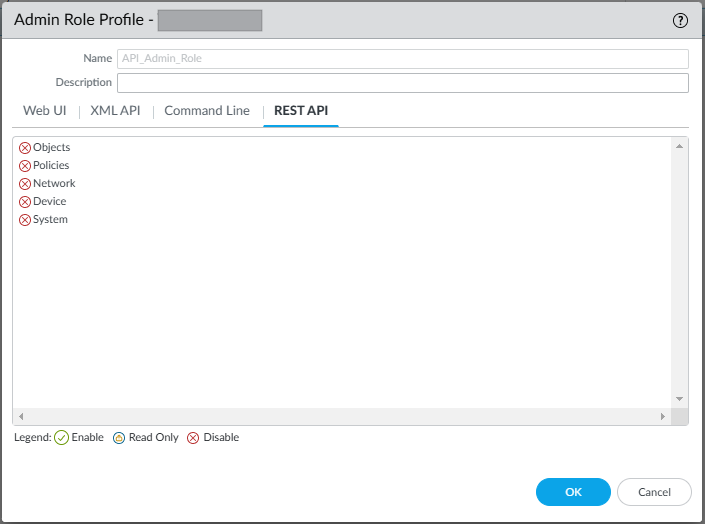Focus the Name input field

pyautogui.click(x=402, y=59)
